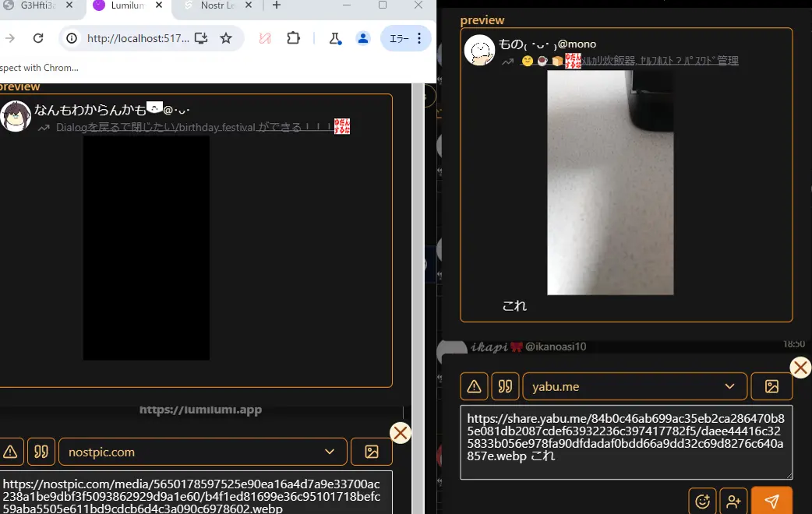Click quote icon beside yabu.me dropdown
The width and height of the screenshot is (812, 514).
point(506,386)
